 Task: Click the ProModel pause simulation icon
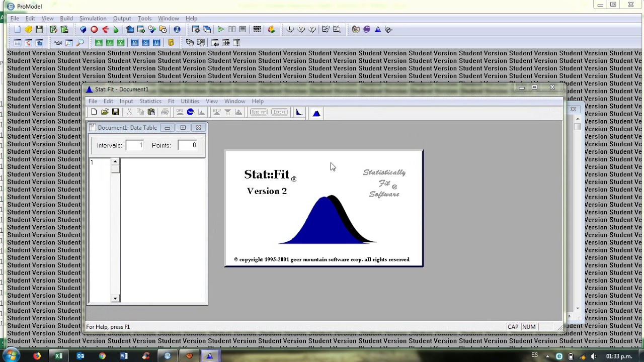point(232,30)
